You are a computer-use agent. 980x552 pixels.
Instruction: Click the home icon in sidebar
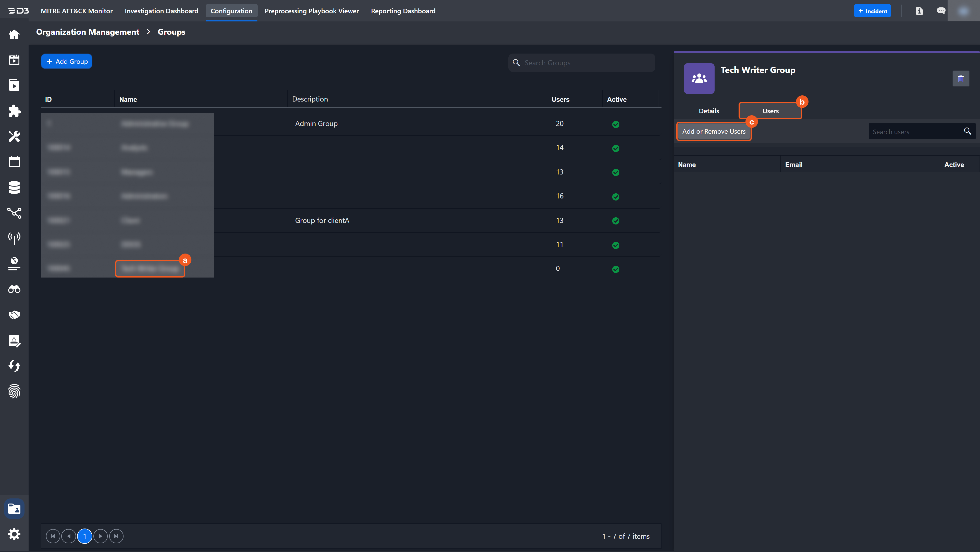pyautogui.click(x=14, y=34)
